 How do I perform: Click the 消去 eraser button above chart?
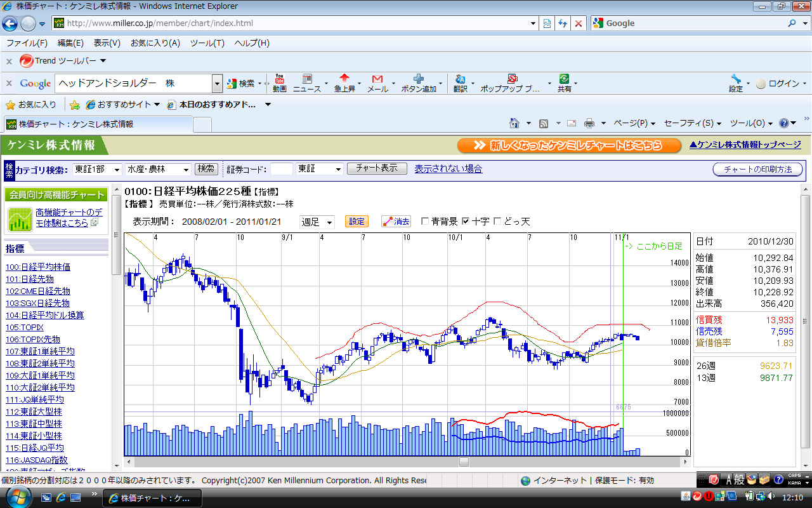tap(396, 221)
